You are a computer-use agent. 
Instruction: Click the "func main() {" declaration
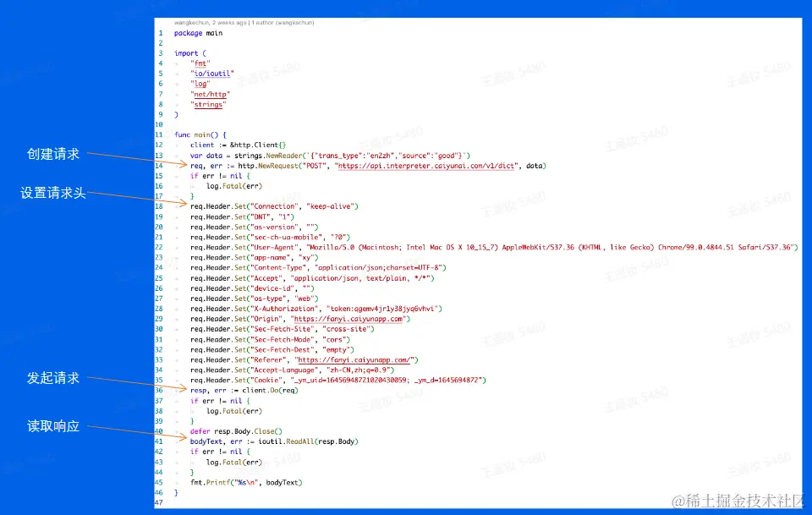click(200, 134)
